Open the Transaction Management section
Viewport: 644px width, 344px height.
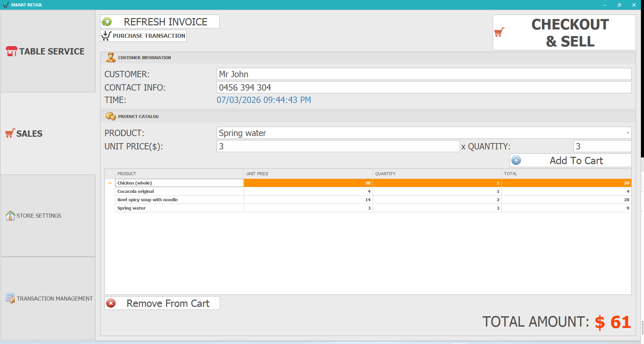(x=49, y=298)
